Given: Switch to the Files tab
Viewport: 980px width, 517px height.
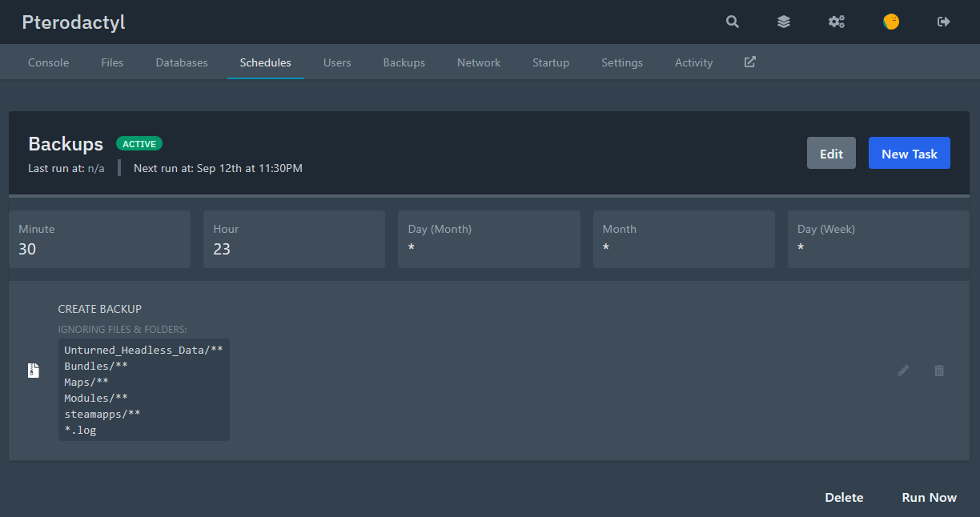Looking at the screenshot, I should click(112, 62).
